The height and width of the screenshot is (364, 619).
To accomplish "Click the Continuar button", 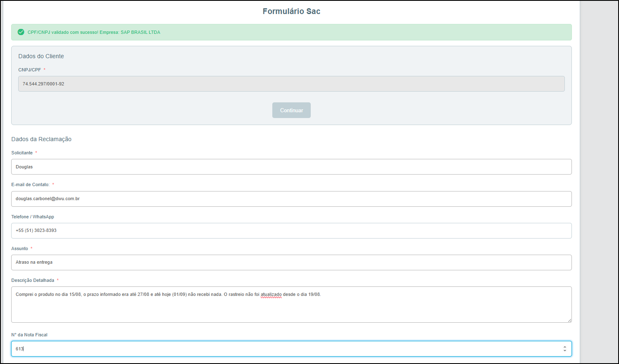I will pos(291,110).
